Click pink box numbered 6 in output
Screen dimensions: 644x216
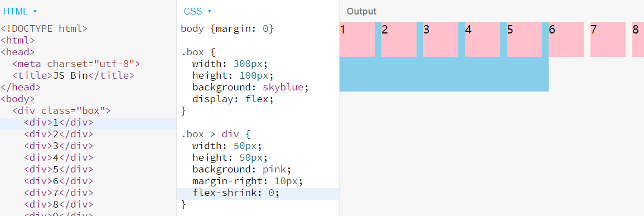pyautogui.click(x=566, y=39)
